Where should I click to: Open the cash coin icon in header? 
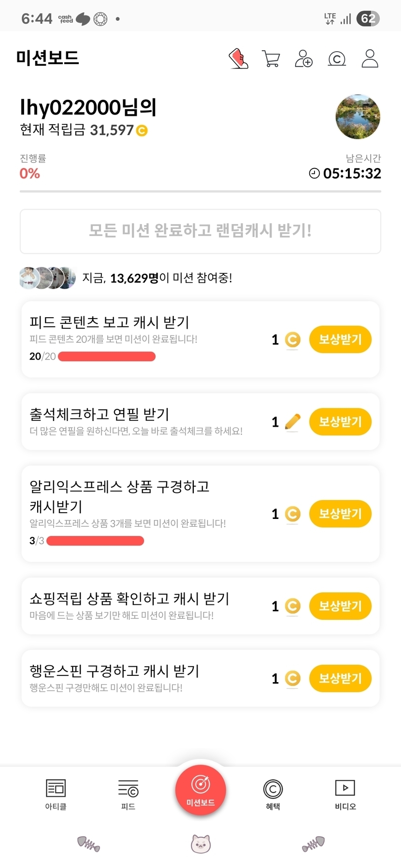[x=337, y=59]
